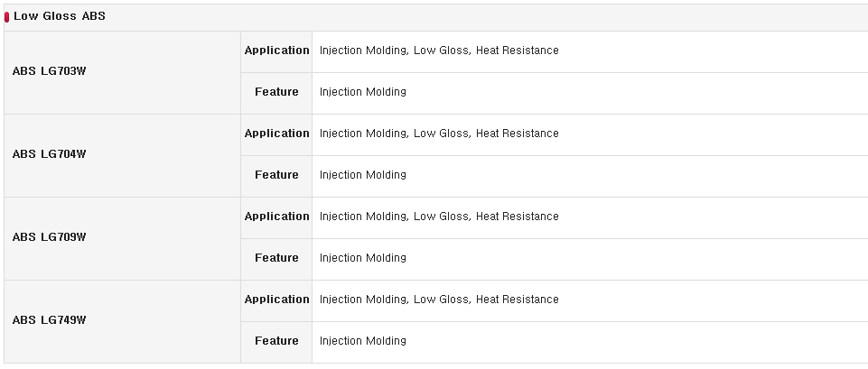
Task: Open the ABS LG749W product entry
Action: click(50, 320)
